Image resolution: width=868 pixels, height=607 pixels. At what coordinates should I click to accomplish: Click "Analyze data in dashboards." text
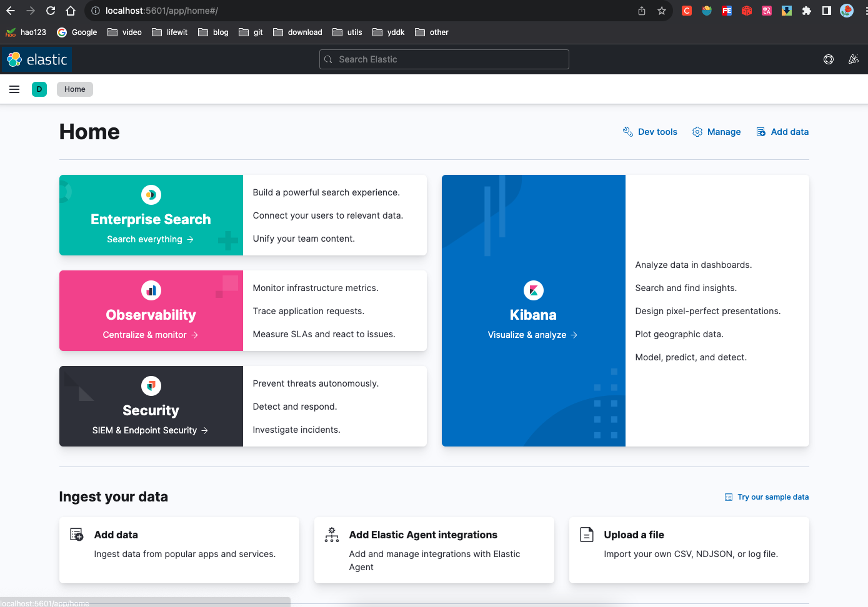tap(694, 265)
